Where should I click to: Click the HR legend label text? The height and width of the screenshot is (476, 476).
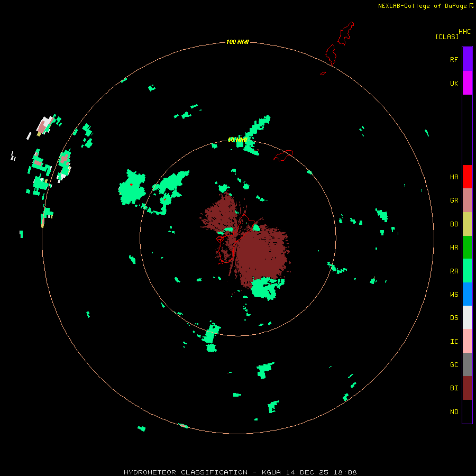454,248
